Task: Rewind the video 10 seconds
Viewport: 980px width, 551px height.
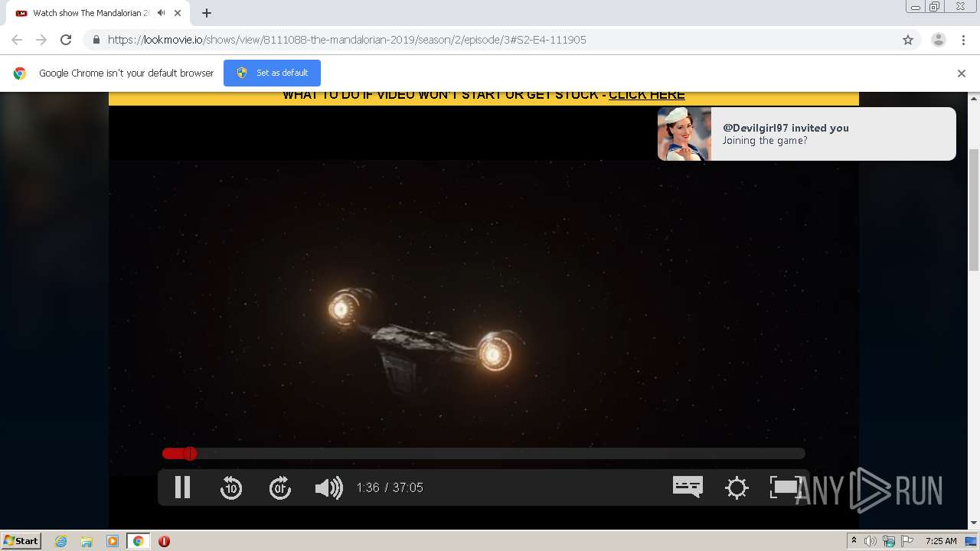Action: [x=231, y=487]
